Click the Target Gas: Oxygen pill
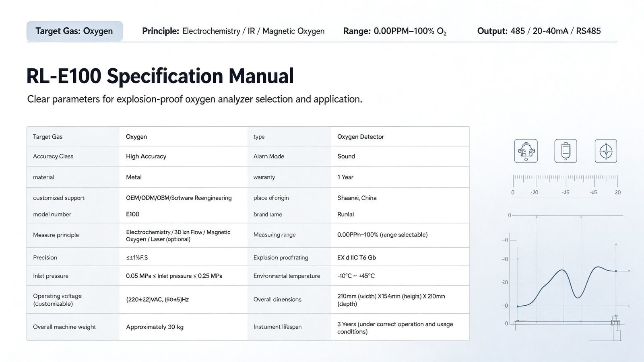This screenshot has height=362, width=644. [x=75, y=31]
